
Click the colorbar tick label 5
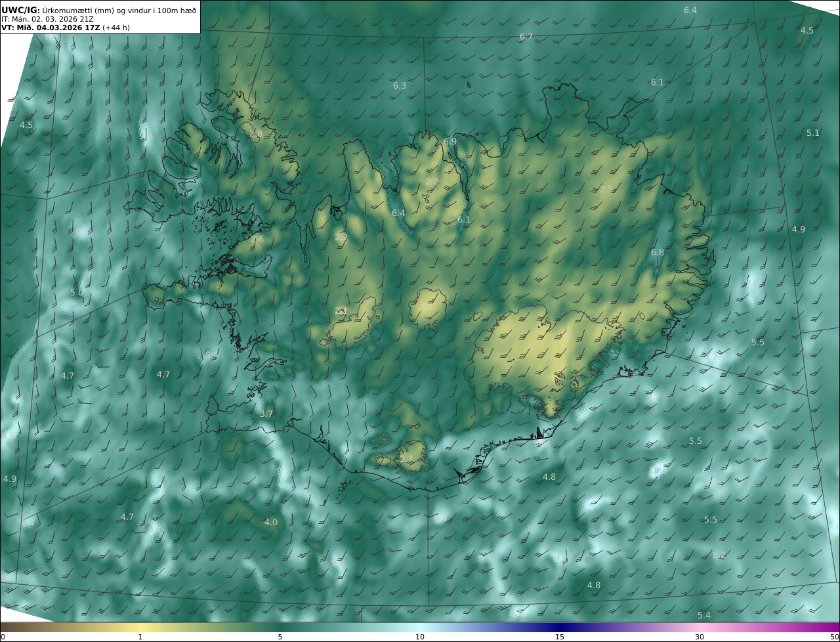pos(280,637)
